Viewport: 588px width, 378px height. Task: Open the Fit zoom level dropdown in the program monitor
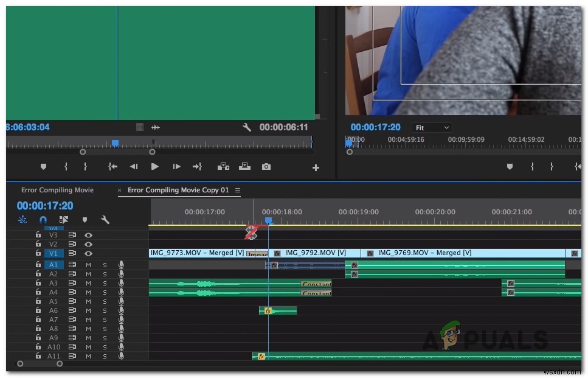[x=432, y=127]
